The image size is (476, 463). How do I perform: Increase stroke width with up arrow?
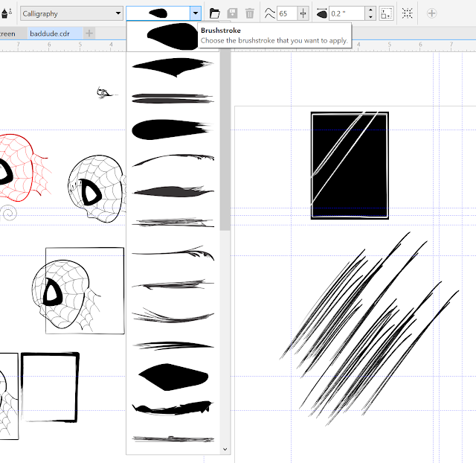pos(370,10)
